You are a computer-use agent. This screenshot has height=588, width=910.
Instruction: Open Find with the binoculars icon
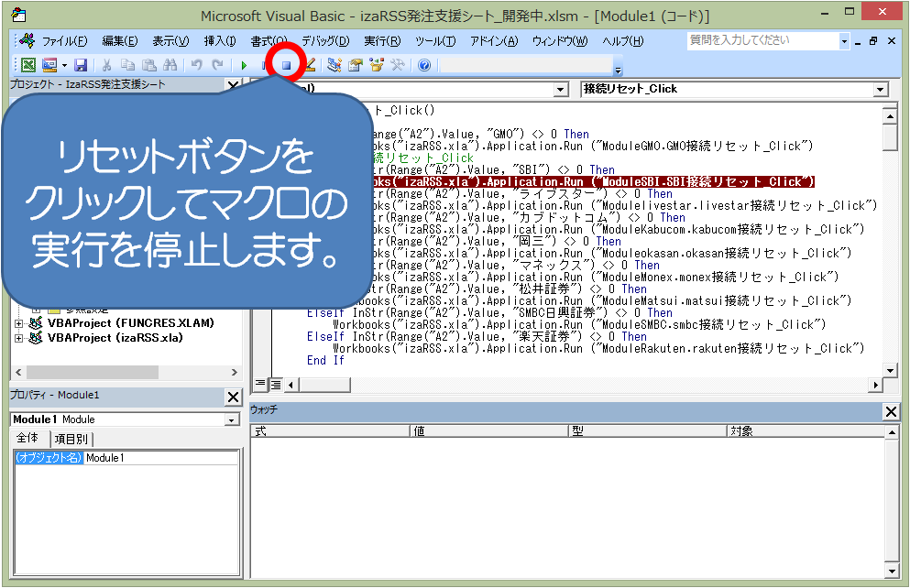pos(170,65)
